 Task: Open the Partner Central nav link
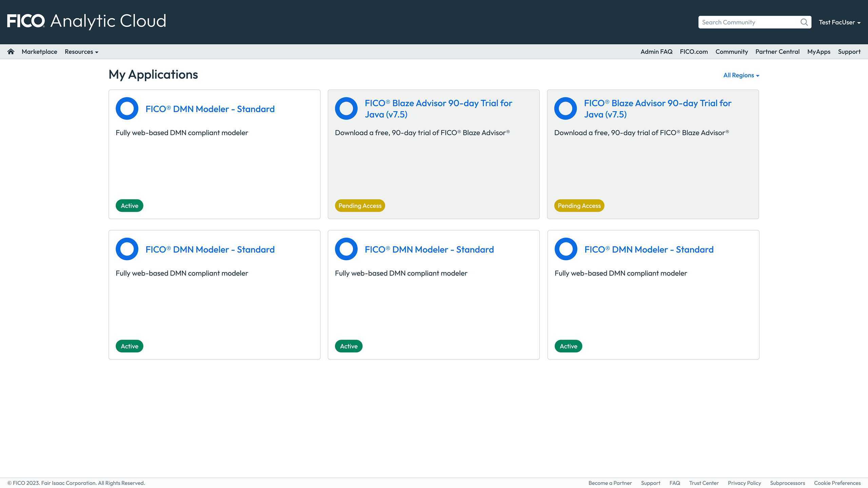pos(777,52)
